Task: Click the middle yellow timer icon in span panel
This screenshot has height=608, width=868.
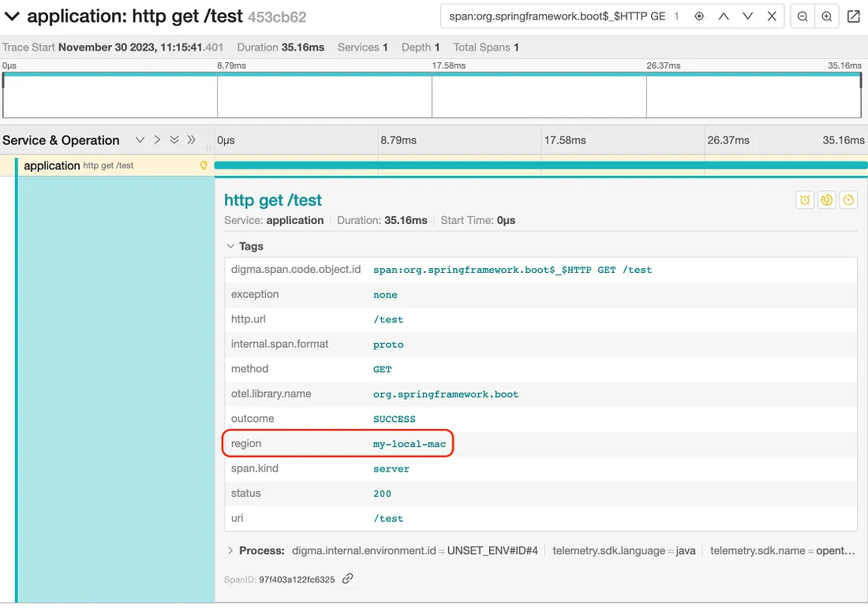Action: tap(826, 200)
